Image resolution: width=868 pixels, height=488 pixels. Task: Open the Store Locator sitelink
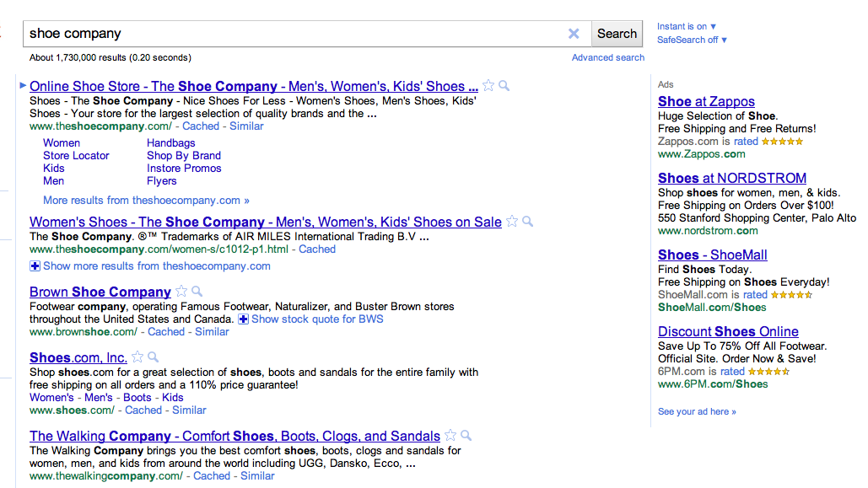pyautogui.click(x=76, y=155)
